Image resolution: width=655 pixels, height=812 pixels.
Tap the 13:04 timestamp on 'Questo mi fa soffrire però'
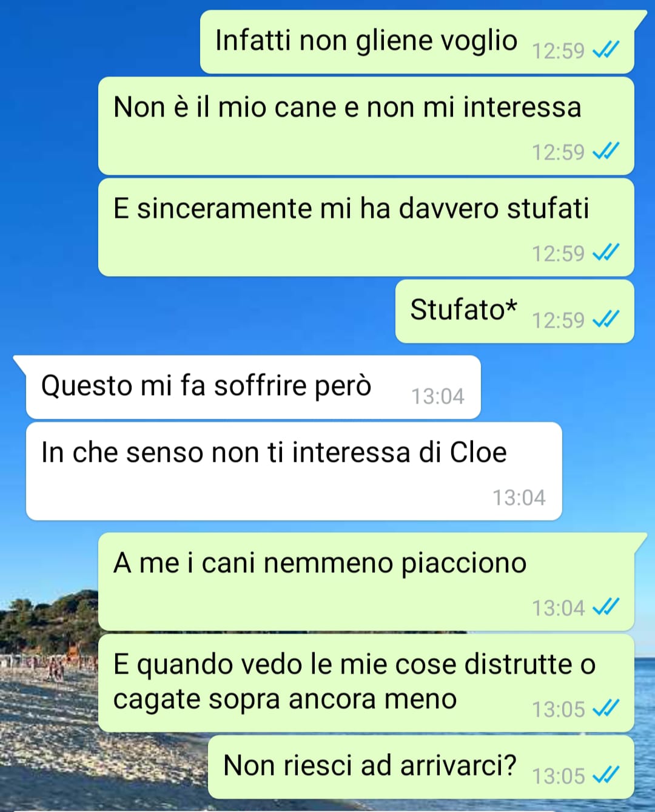point(438,396)
